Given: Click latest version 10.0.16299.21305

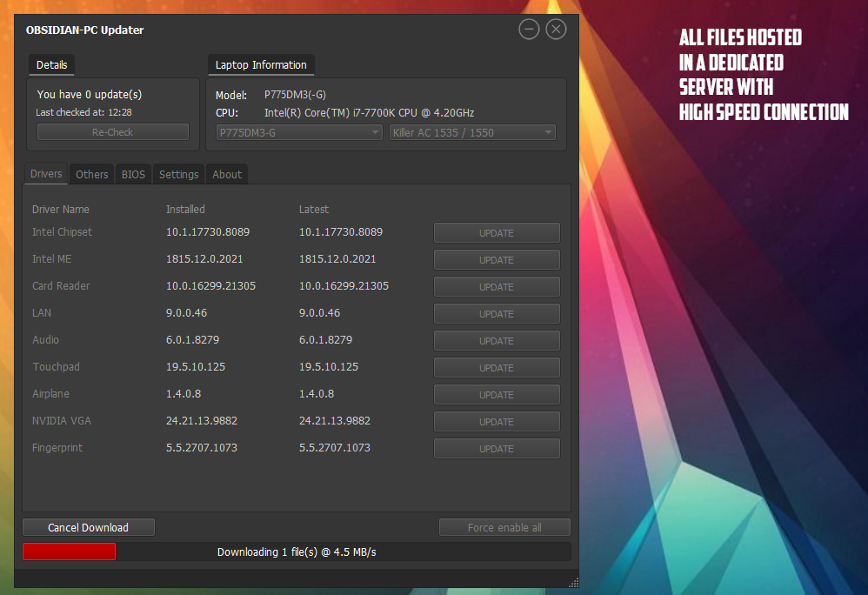Looking at the screenshot, I should tap(344, 286).
